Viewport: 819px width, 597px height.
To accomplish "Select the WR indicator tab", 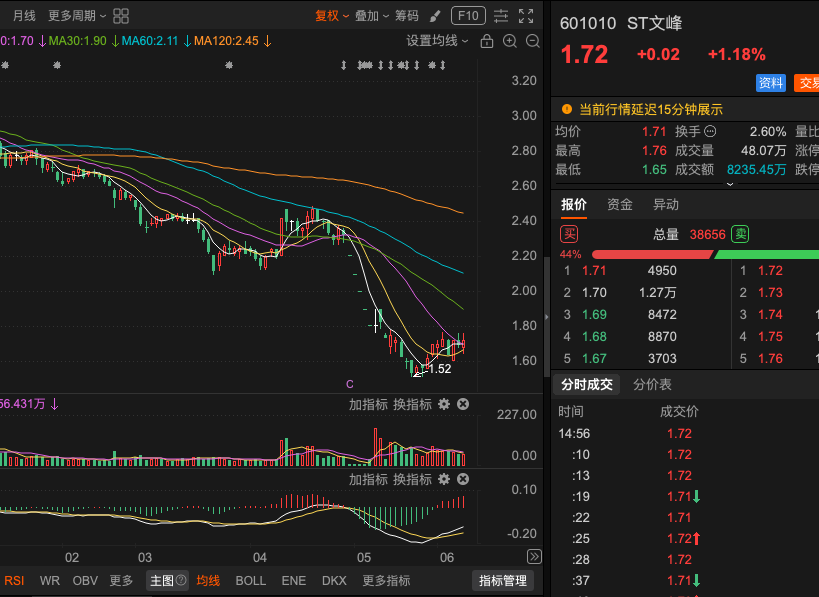I will coord(50,581).
